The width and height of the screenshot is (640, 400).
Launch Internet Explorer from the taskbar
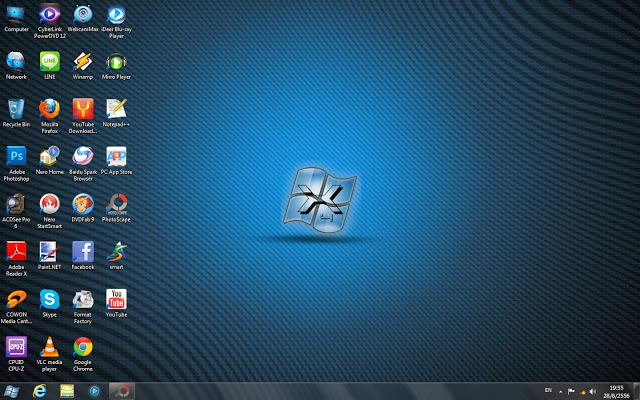pos(40,391)
